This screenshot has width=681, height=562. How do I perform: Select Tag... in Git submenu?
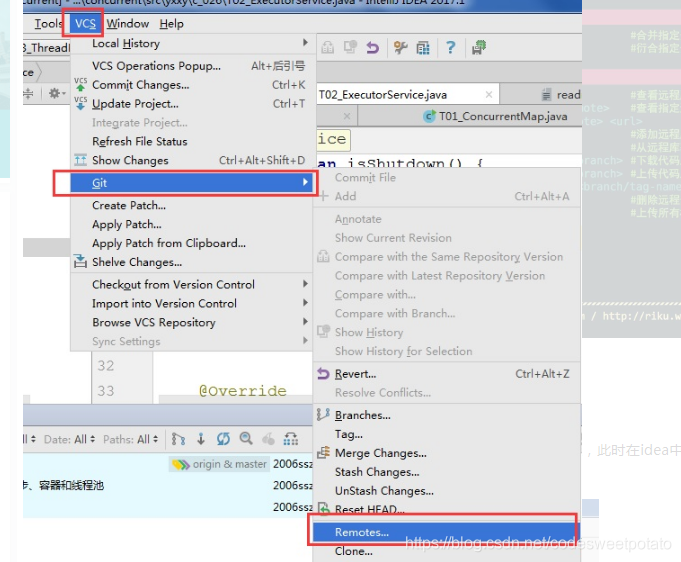pos(446,434)
